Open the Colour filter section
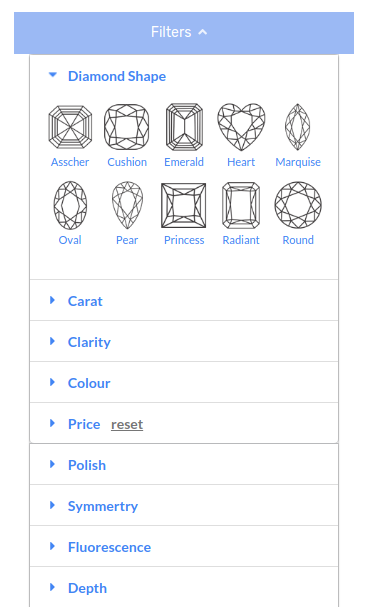The image size is (369, 607). click(x=184, y=382)
